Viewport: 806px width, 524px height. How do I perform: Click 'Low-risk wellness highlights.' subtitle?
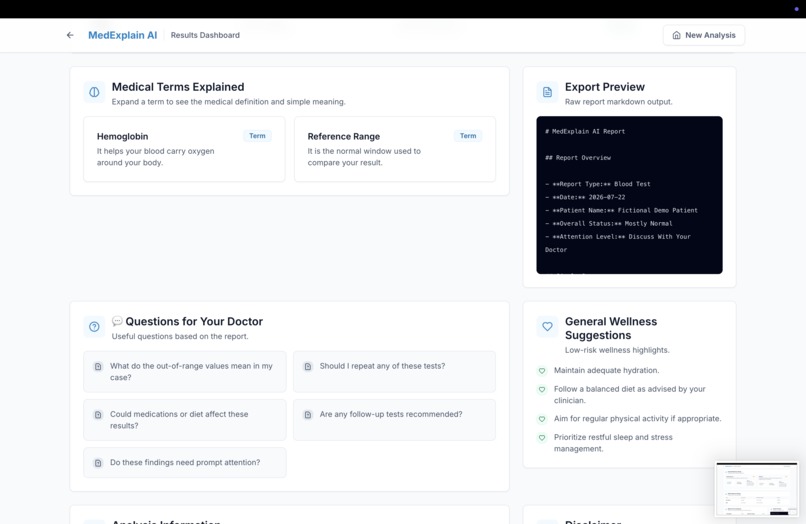[617, 350]
